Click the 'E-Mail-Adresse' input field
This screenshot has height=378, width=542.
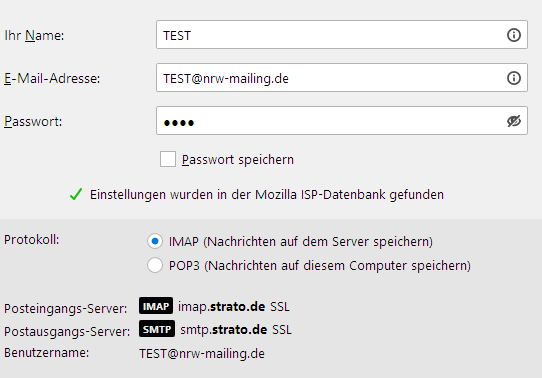(342, 77)
